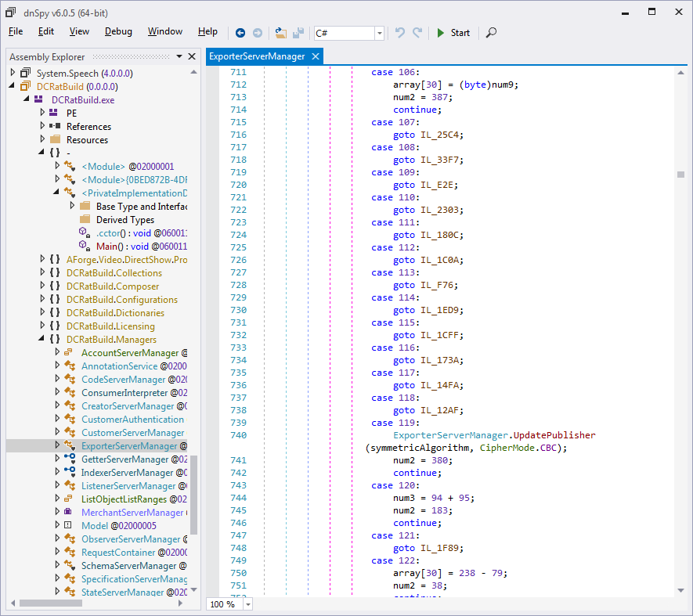Select the ConsumerInterpreter class

pos(134,392)
